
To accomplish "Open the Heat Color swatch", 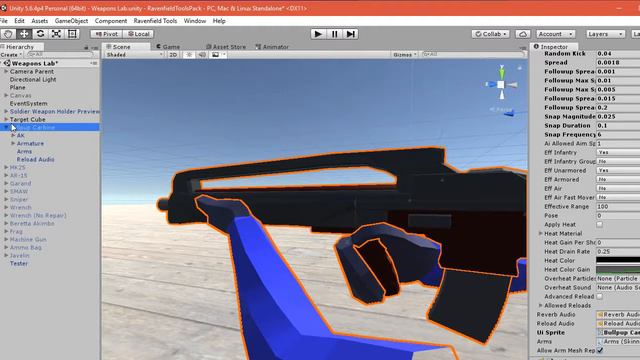I will pyautogui.click(x=618, y=260).
